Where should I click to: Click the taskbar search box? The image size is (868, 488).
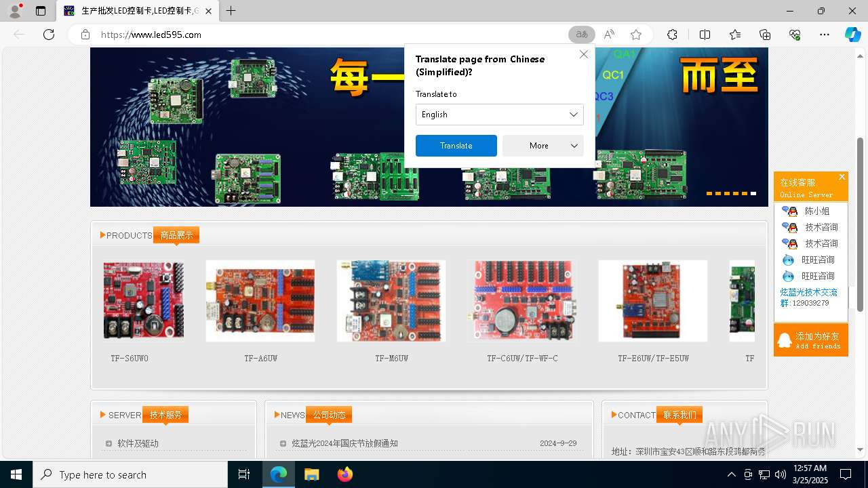tap(130, 474)
